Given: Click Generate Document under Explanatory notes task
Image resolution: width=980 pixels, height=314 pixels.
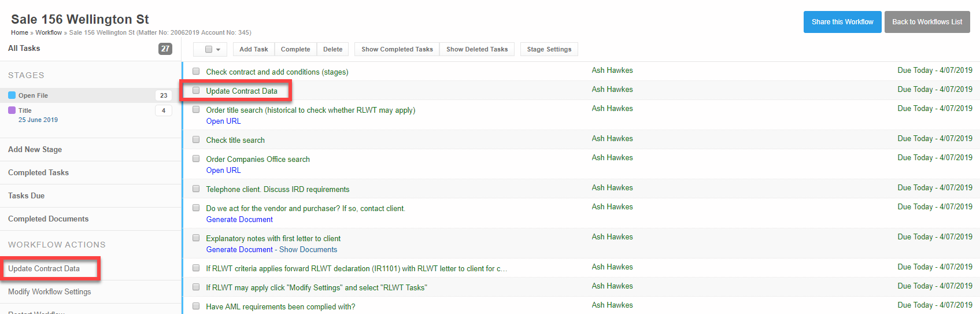Looking at the screenshot, I should [239, 250].
